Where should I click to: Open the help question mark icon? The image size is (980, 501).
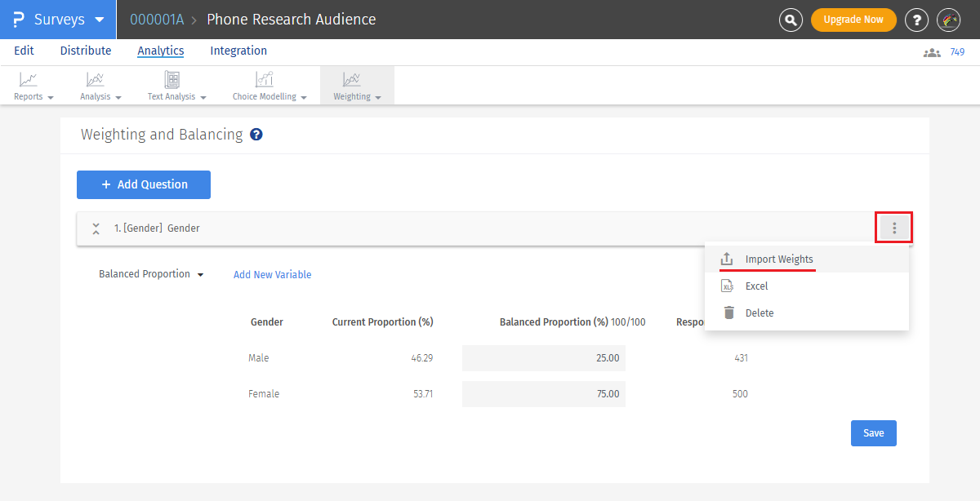click(x=917, y=20)
